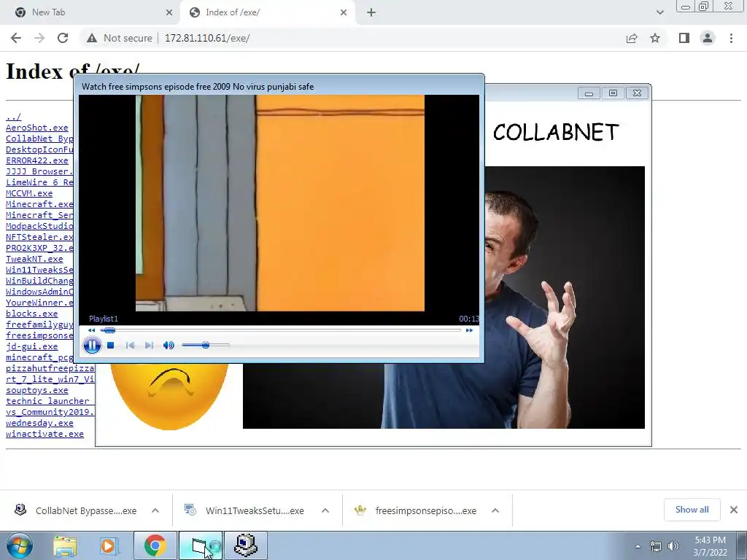This screenshot has width=747, height=560.
Task: Click the computer program taskbar icon
Action: (246, 545)
